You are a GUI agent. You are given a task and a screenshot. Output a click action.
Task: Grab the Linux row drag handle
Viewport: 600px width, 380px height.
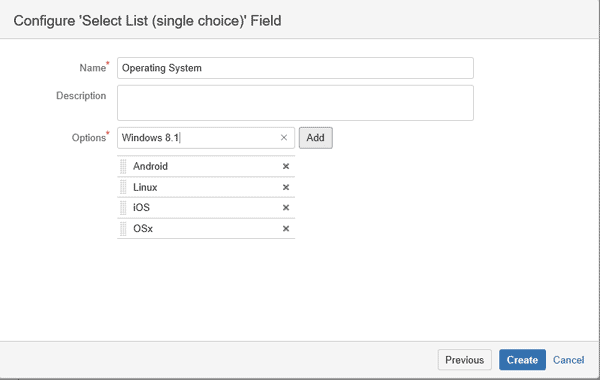[x=123, y=188]
